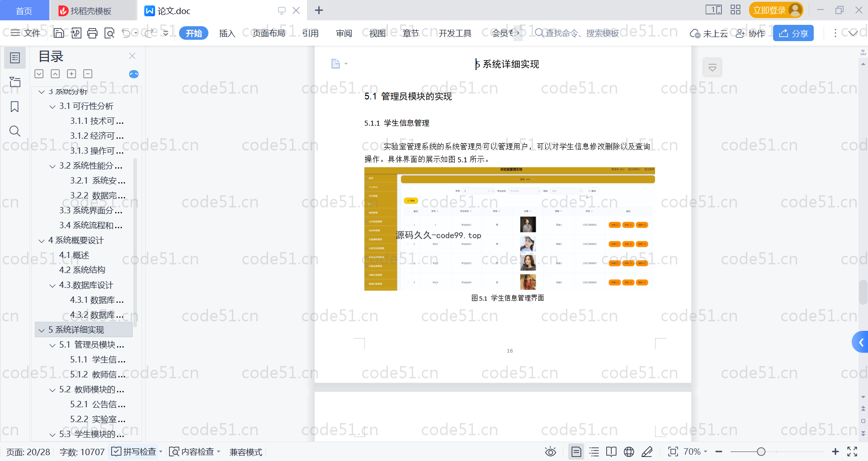This screenshot has height=461, width=868.
Task: Collapse the 3.2 系统性能分 node
Action: click(52, 166)
